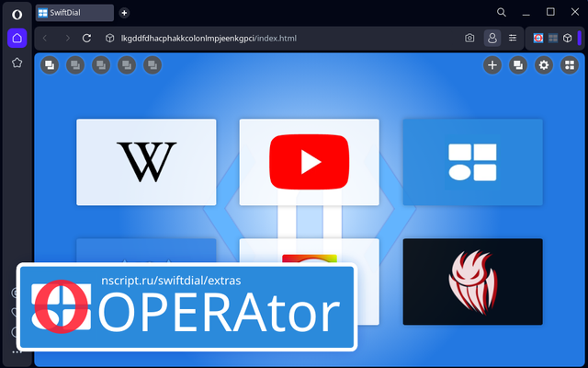Switch to the fifth dial group
The width and height of the screenshot is (588, 368).
point(153,65)
